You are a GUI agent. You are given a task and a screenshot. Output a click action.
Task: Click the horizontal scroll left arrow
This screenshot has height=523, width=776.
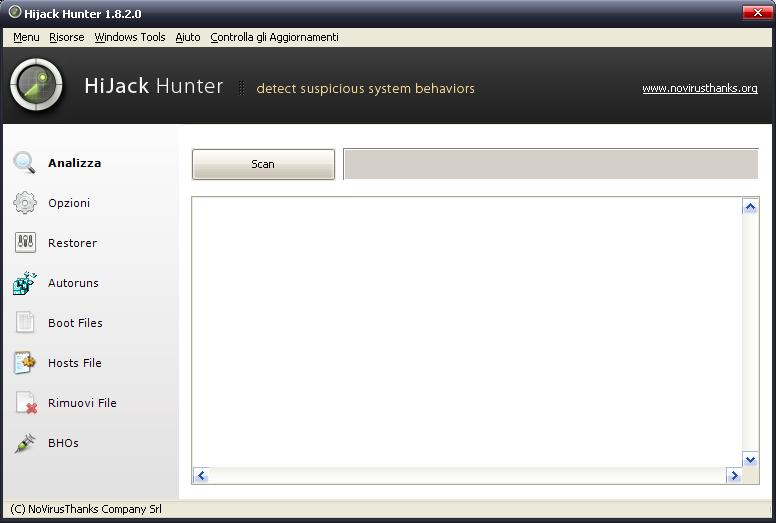click(200, 476)
